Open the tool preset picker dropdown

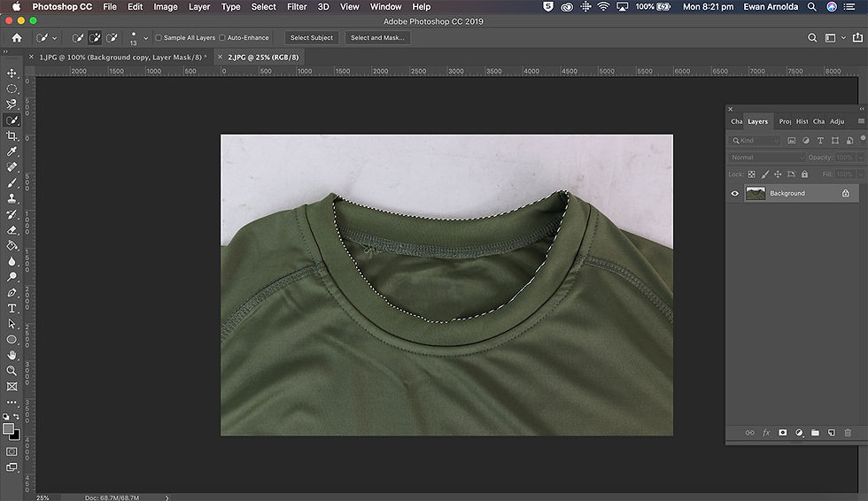tap(54, 38)
